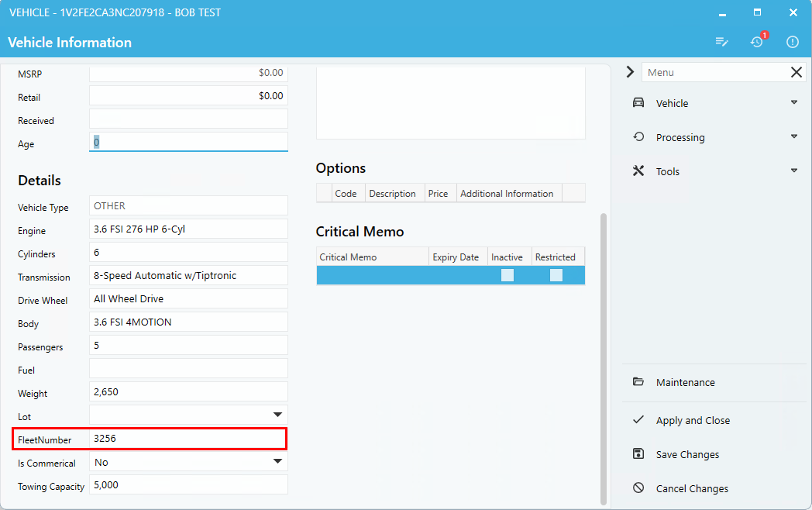Expand the Vehicle menu section
812x510 pixels.
793,103
